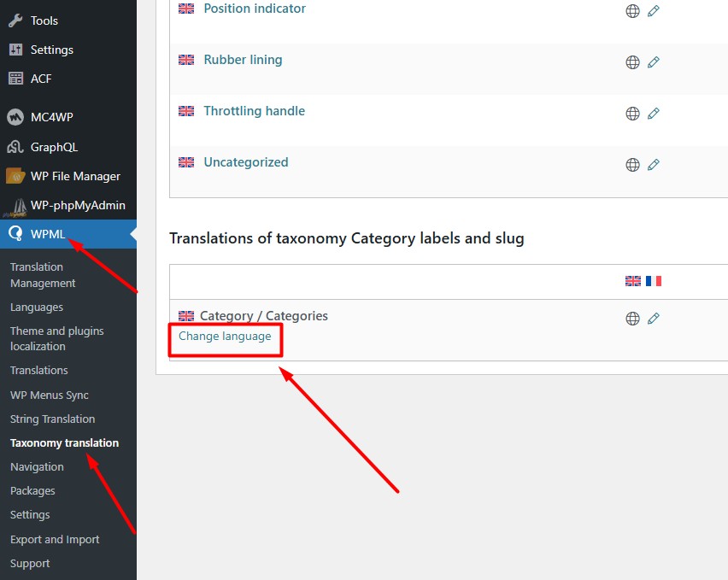Open the Rubber lining term link

(x=243, y=60)
